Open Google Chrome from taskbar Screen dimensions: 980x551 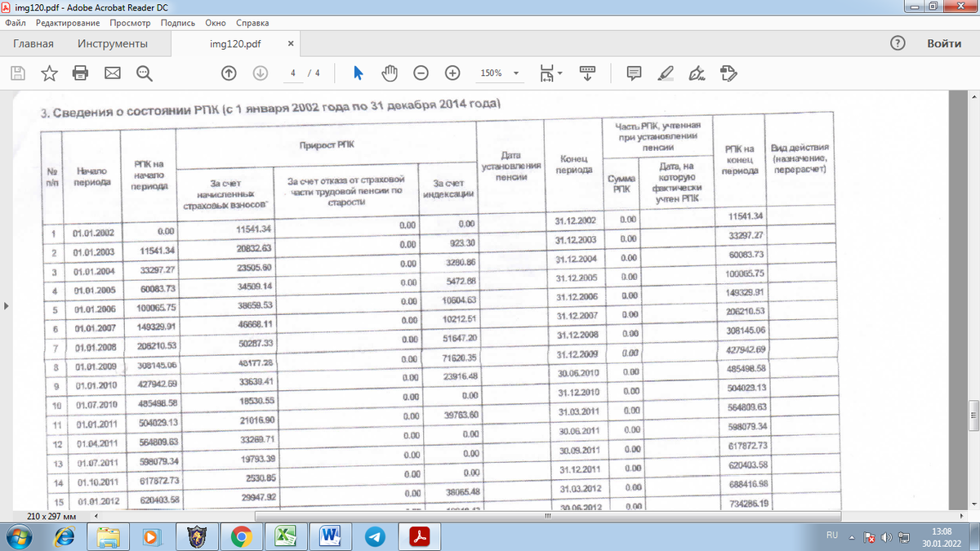[x=241, y=536]
